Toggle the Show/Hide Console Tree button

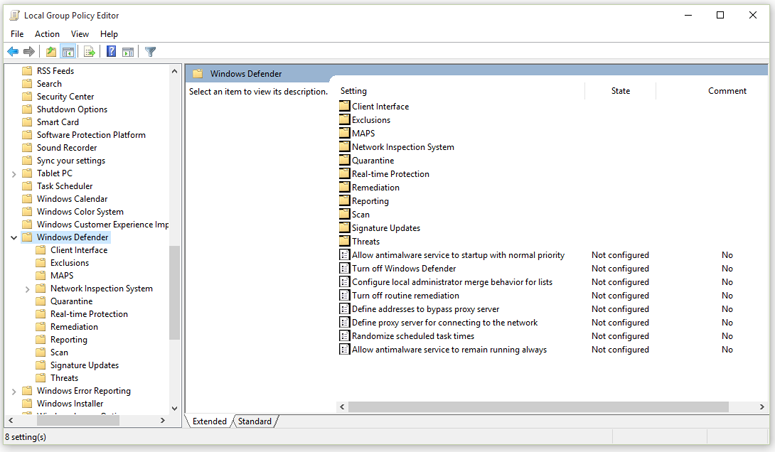(68, 52)
